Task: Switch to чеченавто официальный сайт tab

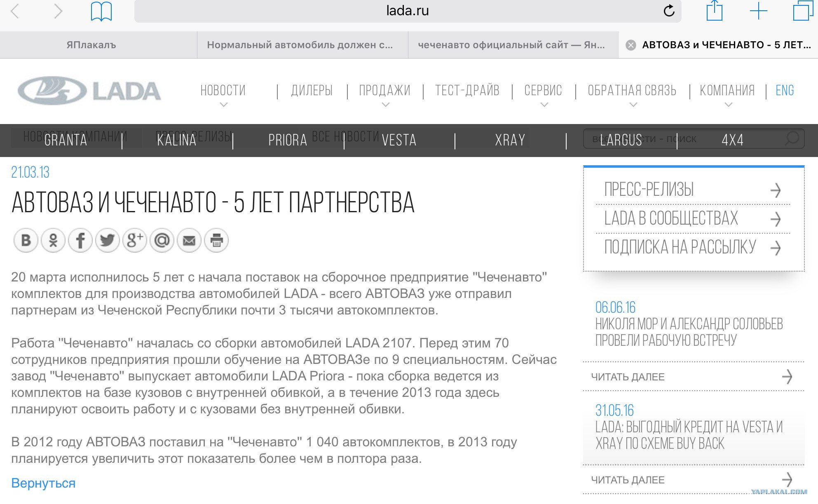Action: tap(513, 45)
